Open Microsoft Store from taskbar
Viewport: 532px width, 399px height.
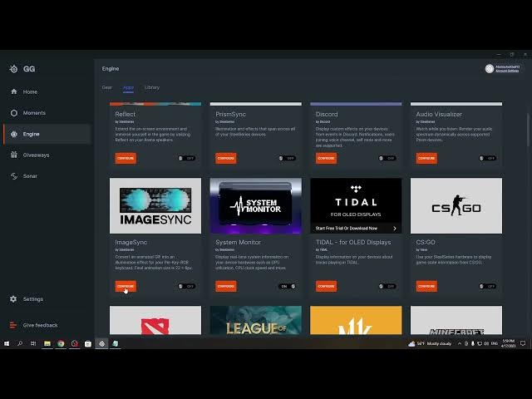click(x=88, y=343)
